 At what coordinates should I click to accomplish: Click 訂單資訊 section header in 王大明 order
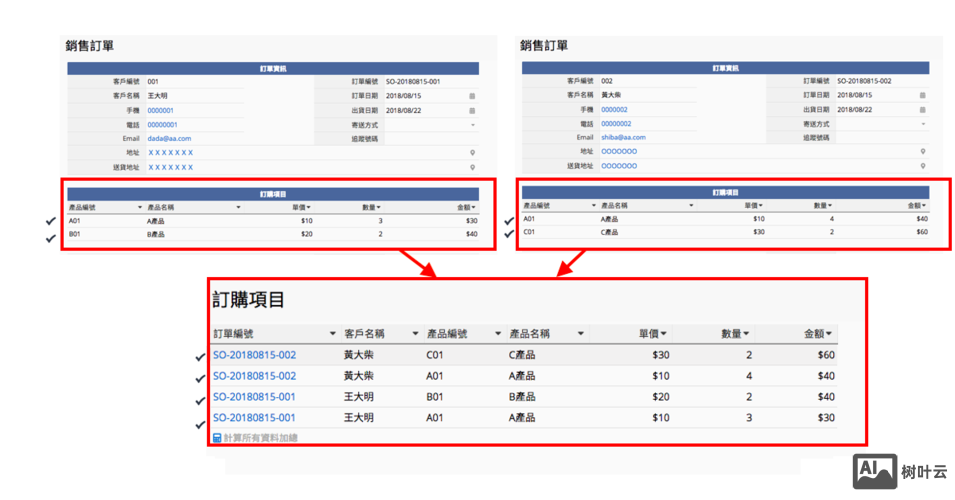273,69
